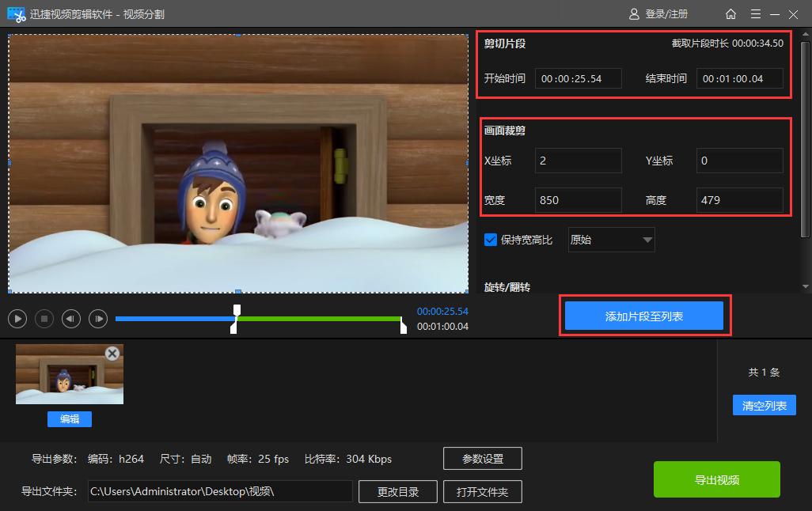Screen dimensions: 812x511
Task: Step forward one frame with the right-arrow icon
Action: pyautogui.click(x=98, y=318)
